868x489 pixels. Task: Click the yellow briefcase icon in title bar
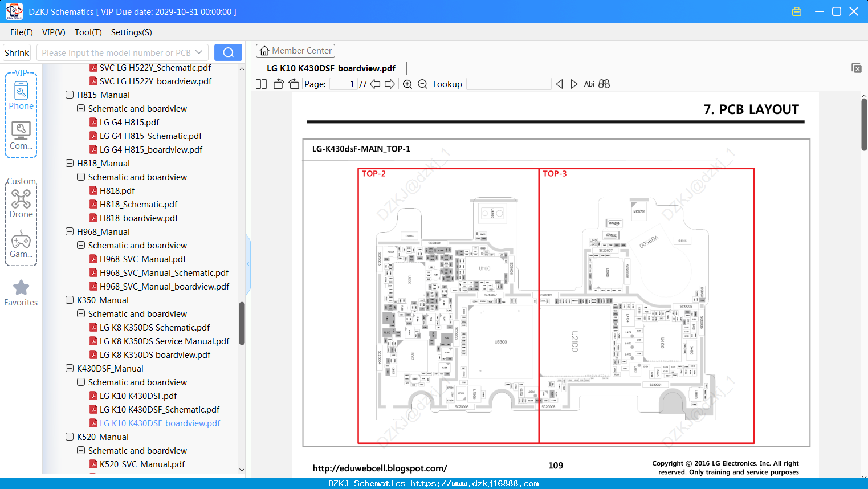[x=797, y=11]
